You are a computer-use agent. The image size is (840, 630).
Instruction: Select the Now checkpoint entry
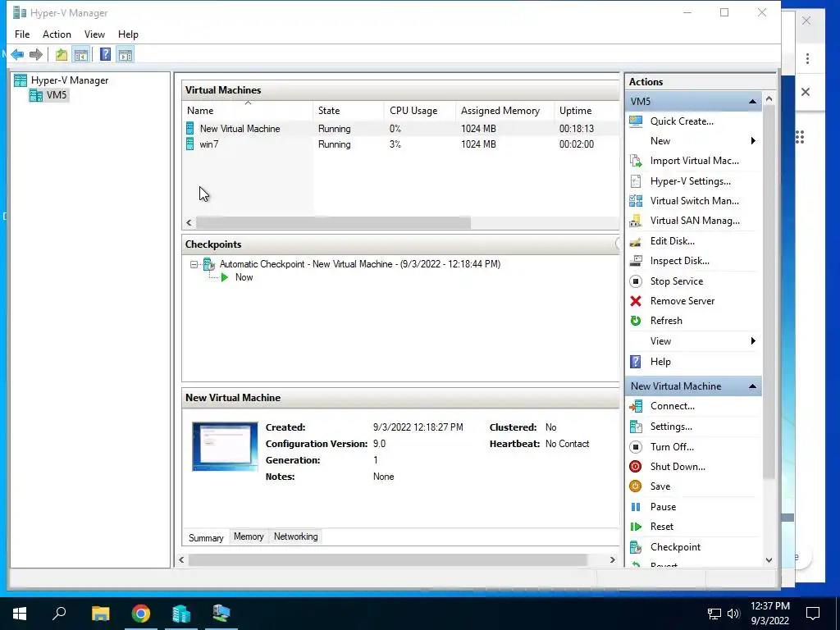click(x=244, y=277)
